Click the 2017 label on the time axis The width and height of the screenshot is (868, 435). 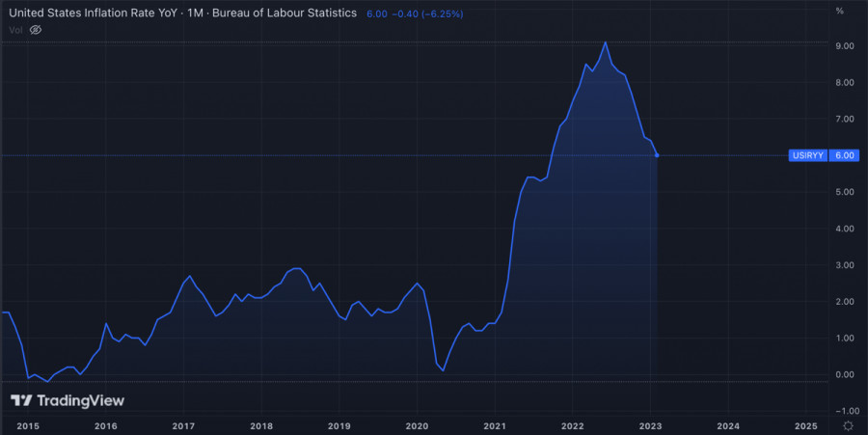tap(183, 426)
